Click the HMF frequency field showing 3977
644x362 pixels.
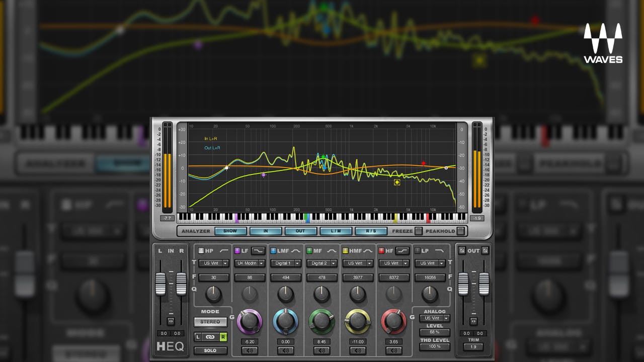click(358, 278)
